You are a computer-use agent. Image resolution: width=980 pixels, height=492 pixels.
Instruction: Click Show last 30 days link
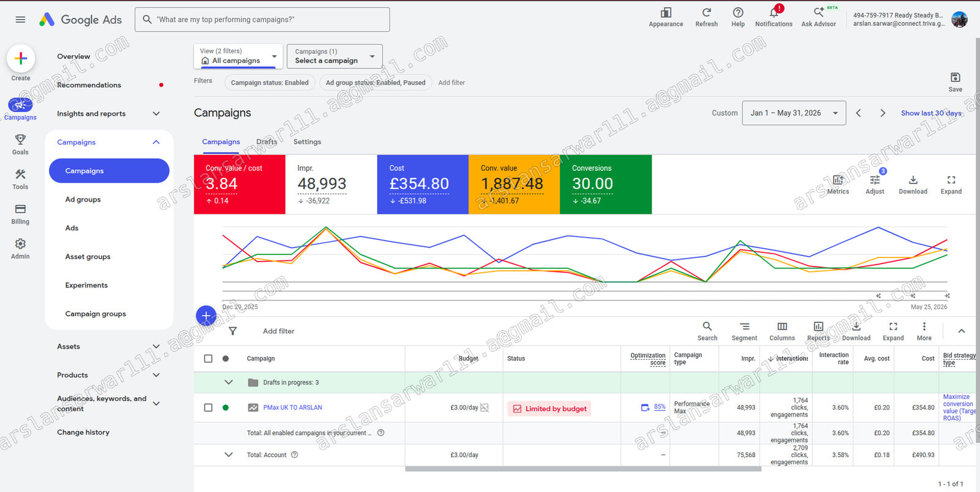931,113
